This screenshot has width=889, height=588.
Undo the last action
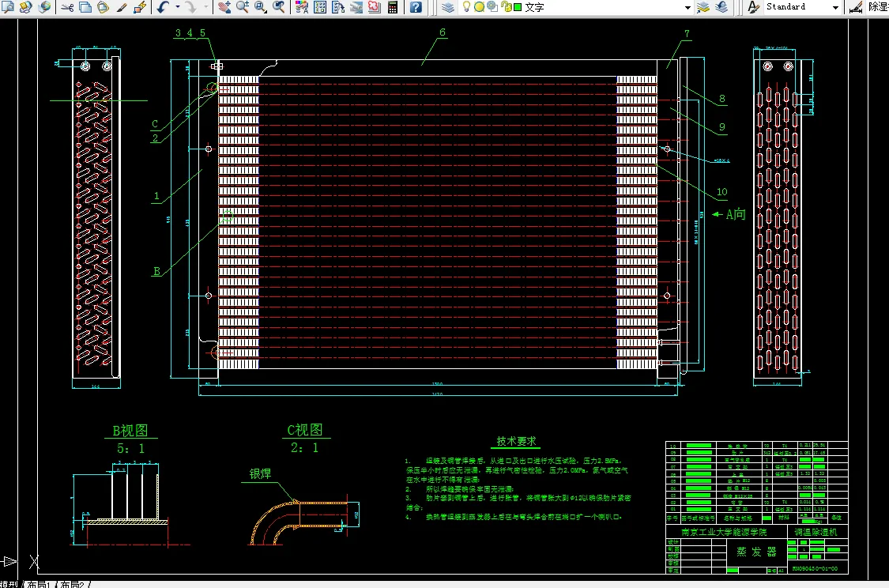(164, 7)
